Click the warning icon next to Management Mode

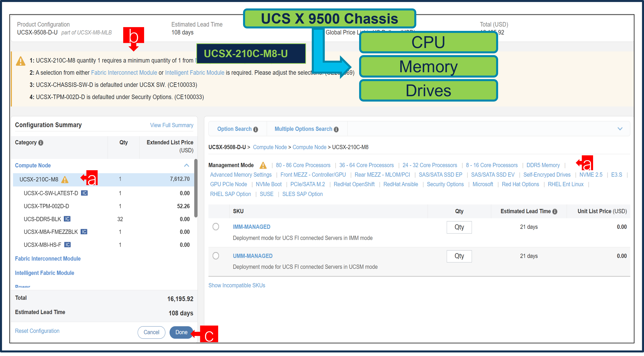point(263,165)
